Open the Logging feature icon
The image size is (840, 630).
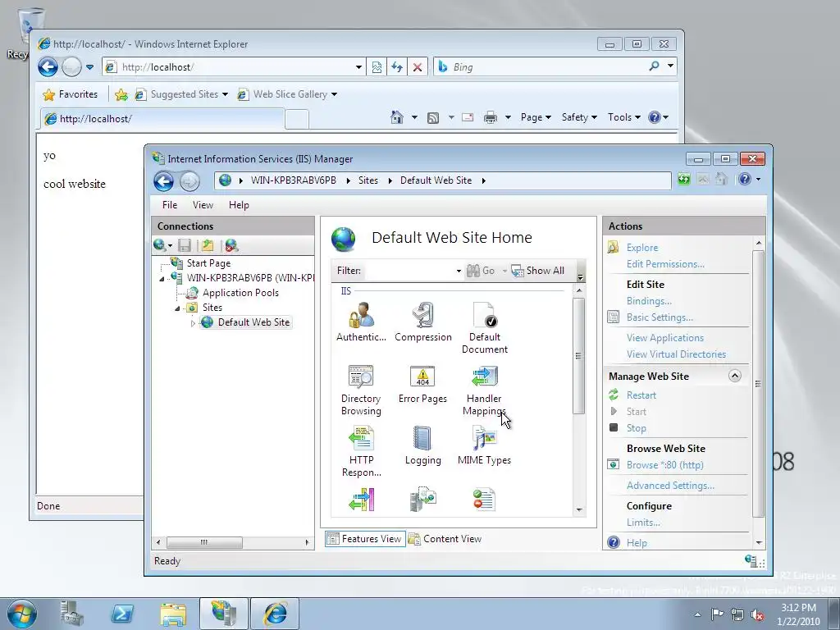(x=422, y=445)
